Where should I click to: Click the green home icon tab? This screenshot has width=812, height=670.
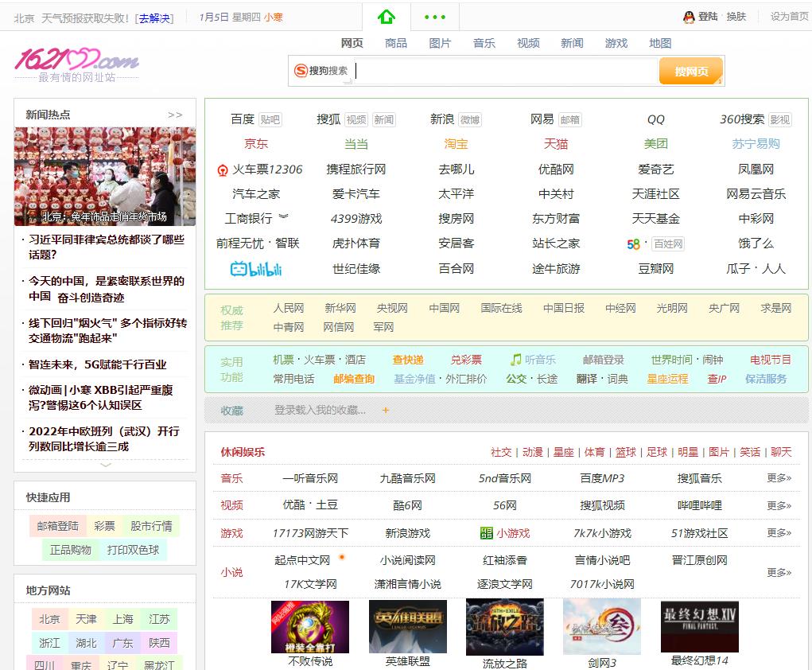[387, 17]
